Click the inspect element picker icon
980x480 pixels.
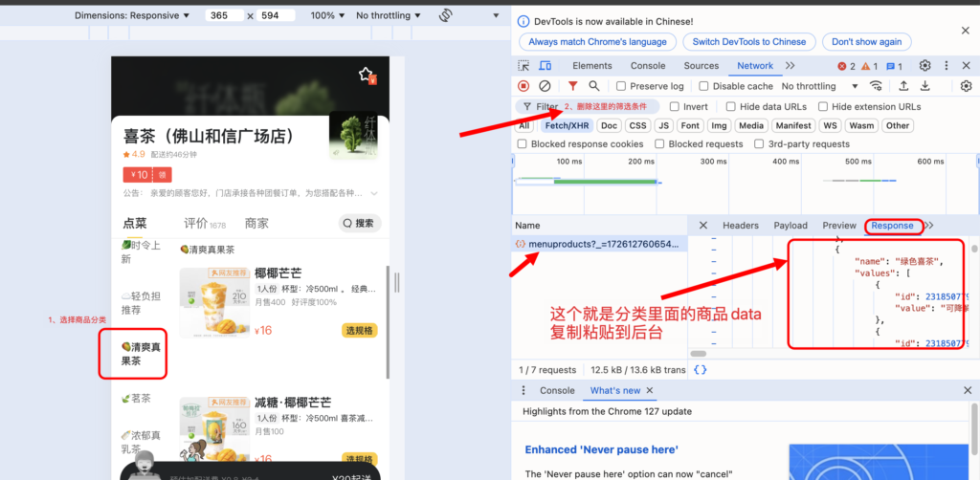(x=523, y=66)
